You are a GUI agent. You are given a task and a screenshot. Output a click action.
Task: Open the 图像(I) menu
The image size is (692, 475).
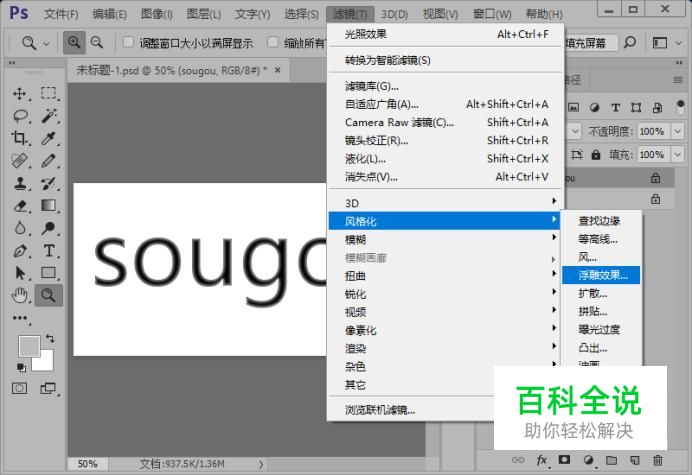pyautogui.click(x=157, y=14)
